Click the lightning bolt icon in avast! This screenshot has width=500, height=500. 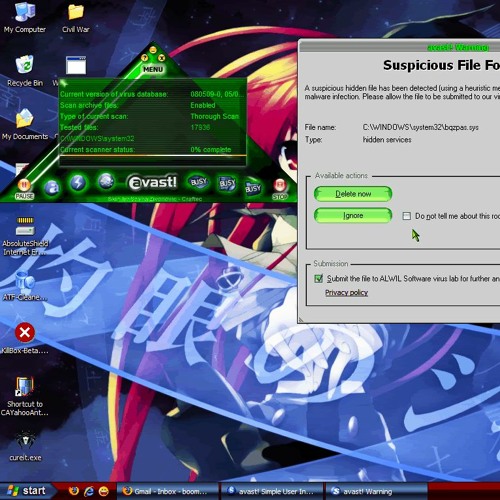point(78,183)
